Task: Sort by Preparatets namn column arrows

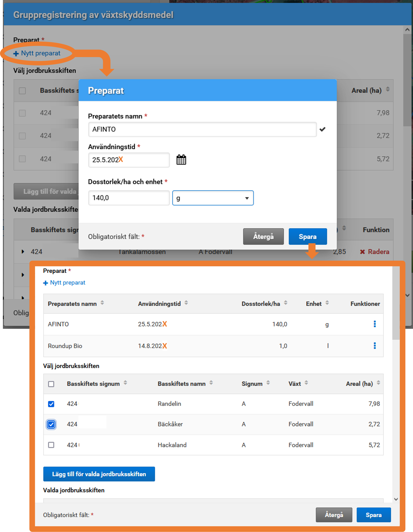Action: pos(102,303)
